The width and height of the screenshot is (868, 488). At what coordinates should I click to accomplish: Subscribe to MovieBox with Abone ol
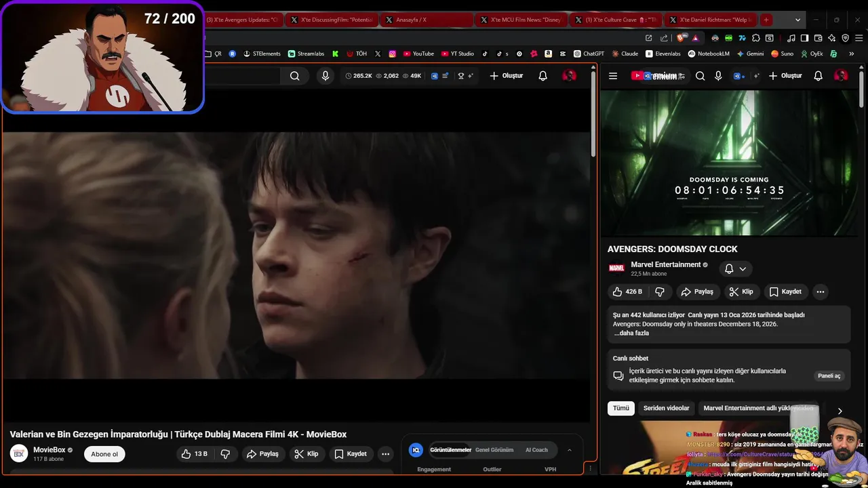pyautogui.click(x=104, y=454)
